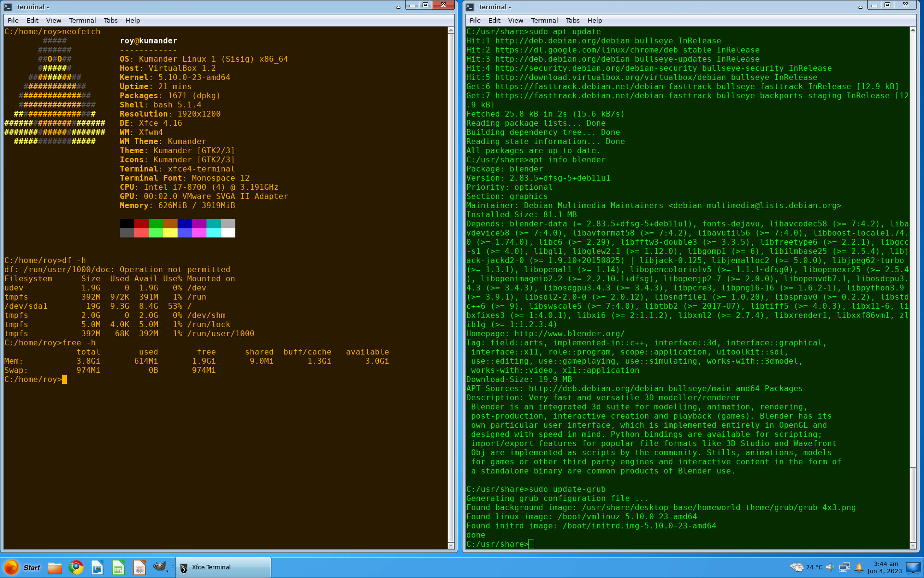This screenshot has width=924, height=578.
Task: Open the Help menu in right terminal
Action: tap(594, 20)
